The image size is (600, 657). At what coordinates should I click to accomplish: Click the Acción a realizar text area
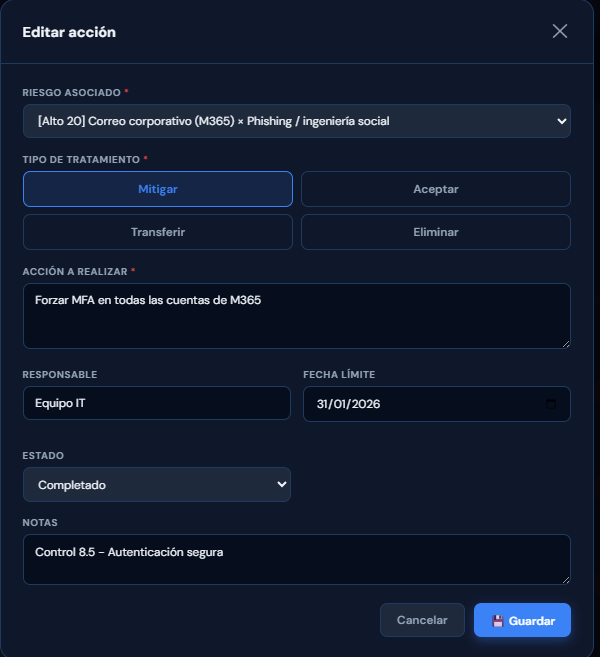pos(297,316)
